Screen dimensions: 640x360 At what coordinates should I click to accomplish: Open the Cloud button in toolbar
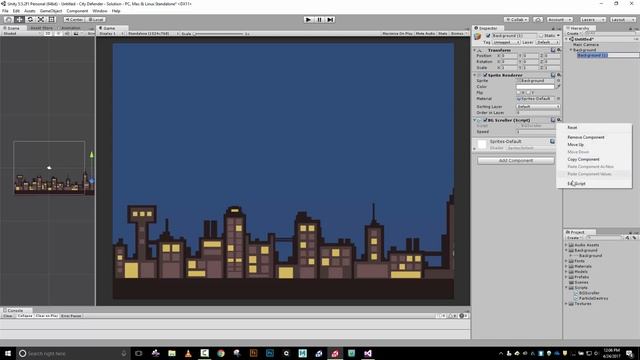click(538, 20)
